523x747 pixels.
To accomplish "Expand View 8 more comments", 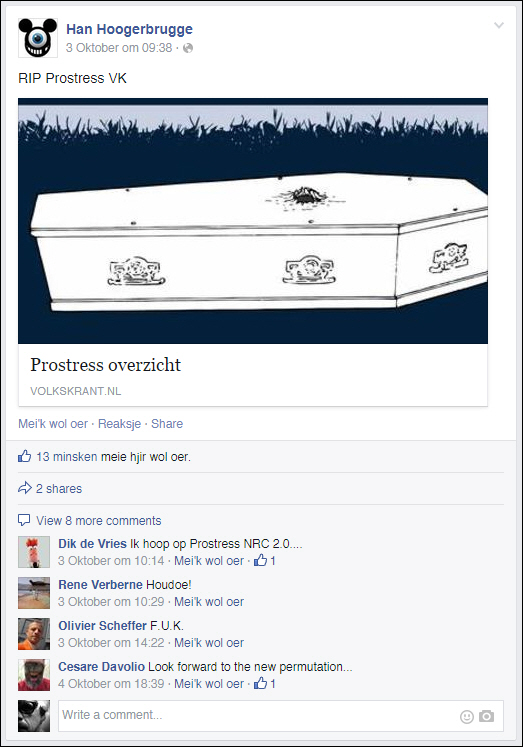I will point(99,521).
